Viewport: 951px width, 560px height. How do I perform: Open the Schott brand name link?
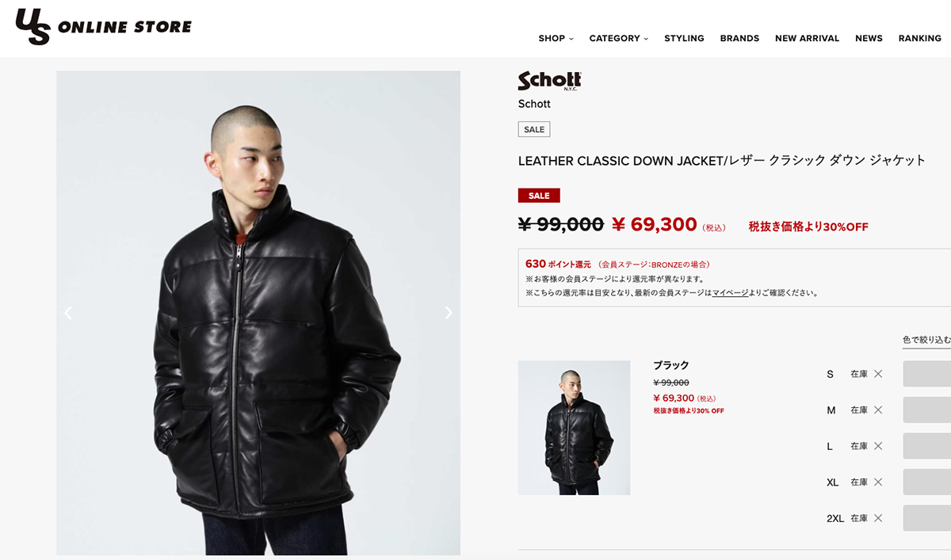[x=534, y=104]
